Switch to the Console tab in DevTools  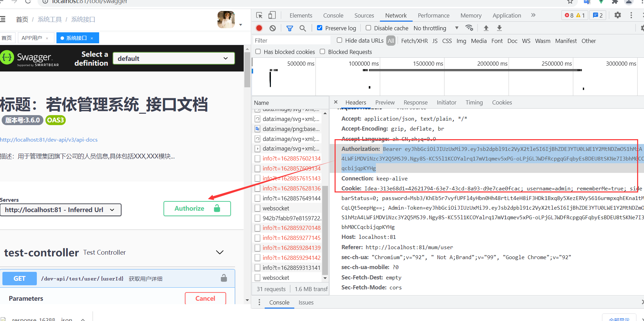tap(333, 15)
